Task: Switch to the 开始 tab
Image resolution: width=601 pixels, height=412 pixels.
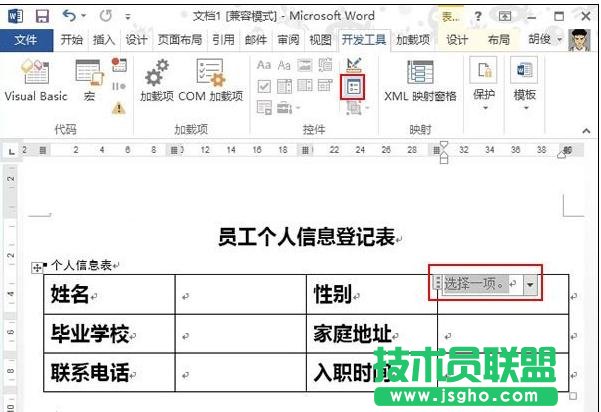Action: [71, 39]
